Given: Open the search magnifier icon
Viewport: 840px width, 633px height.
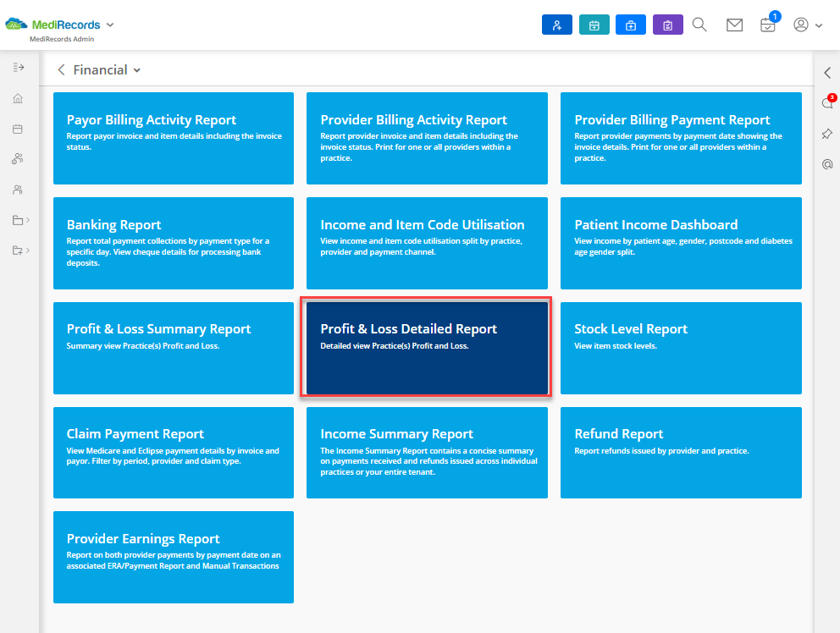Looking at the screenshot, I should pos(699,25).
